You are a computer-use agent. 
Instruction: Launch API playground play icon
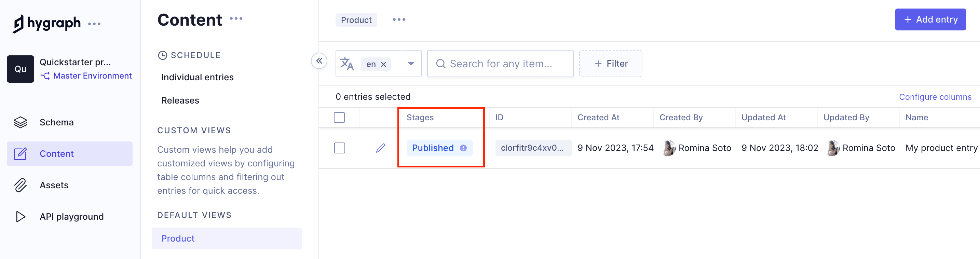[x=21, y=216]
